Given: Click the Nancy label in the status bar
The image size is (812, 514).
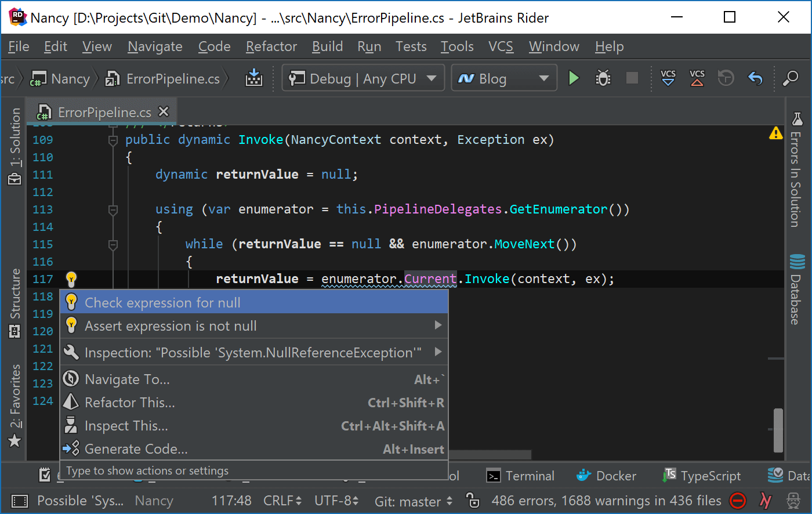Looking at the screenshot, I should 154,501.
